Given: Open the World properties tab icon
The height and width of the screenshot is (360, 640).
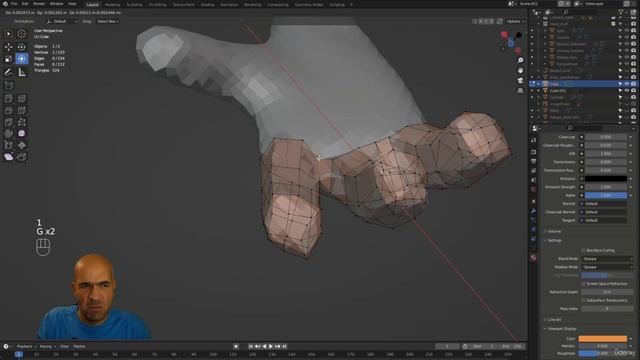Looking at the screenshot, I should [533, 189].
